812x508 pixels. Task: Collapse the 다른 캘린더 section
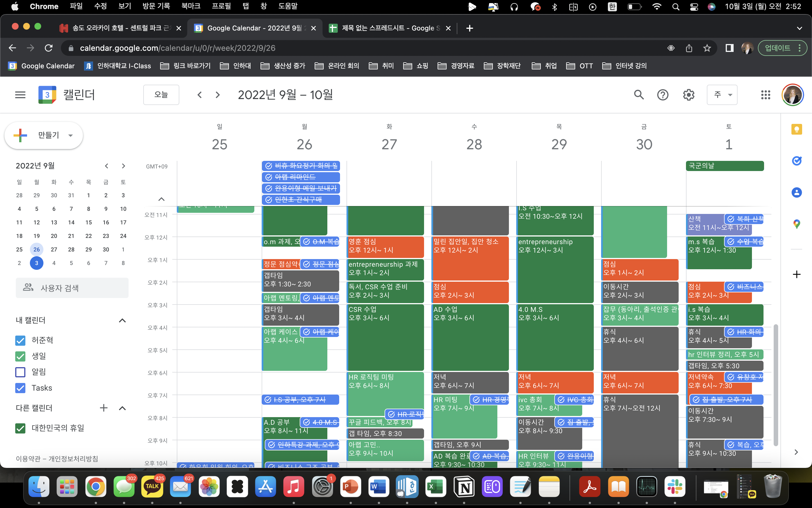(122, 408)
